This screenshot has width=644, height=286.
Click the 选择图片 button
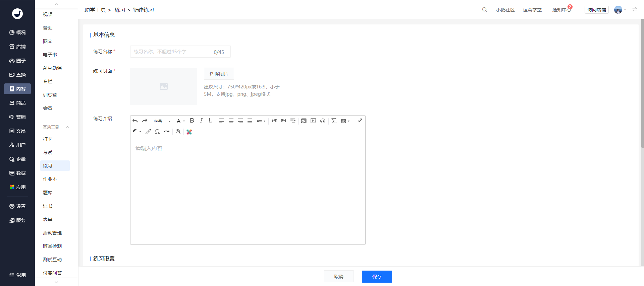[x=219, y=74]
